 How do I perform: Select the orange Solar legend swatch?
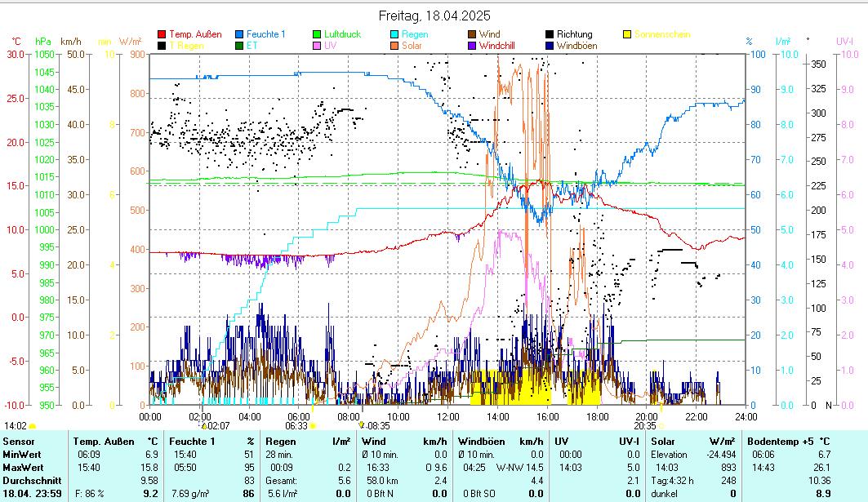(395, 47)
